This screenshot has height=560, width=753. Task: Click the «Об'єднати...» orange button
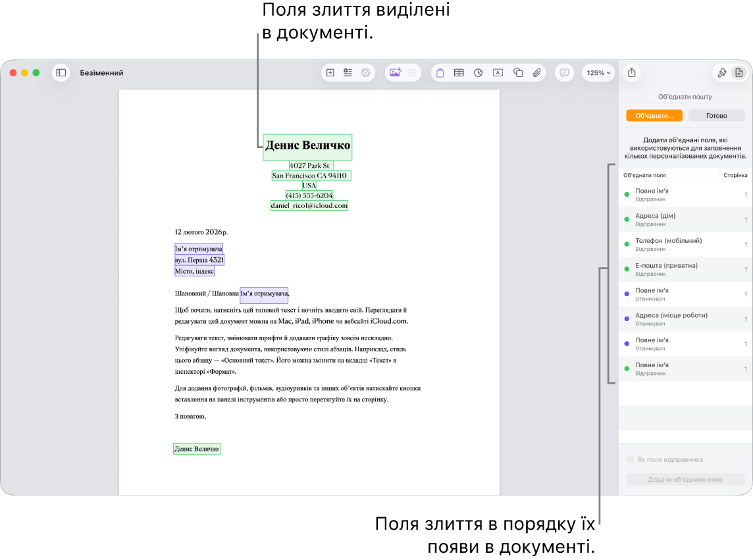pyautogui.click(x=654, y=116)
